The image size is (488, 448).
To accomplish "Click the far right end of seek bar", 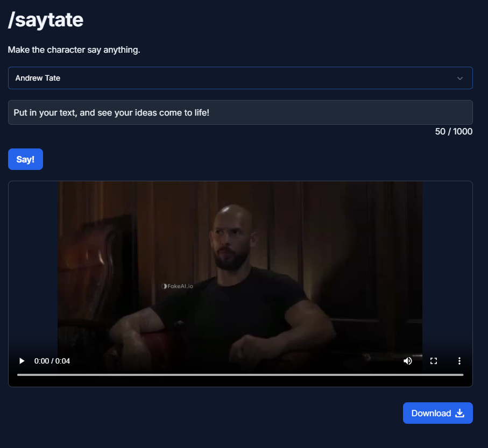I will pos(462,374).
